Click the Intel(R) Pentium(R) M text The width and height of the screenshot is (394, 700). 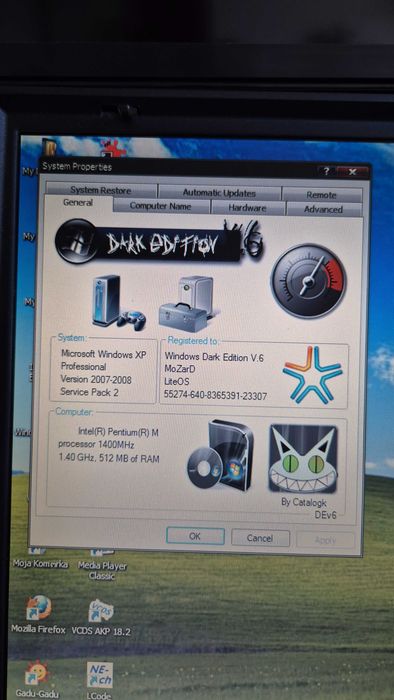[x=118, y=432]
